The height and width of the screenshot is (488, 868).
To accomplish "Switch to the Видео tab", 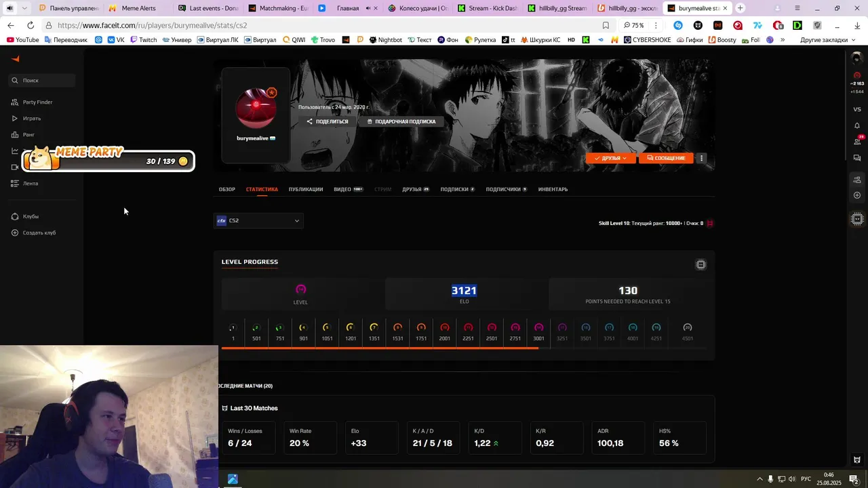I will click(348, 189).
